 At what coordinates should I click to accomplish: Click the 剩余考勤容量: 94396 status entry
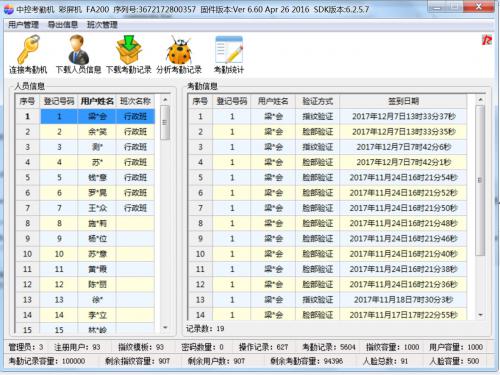tap(306, 361)
